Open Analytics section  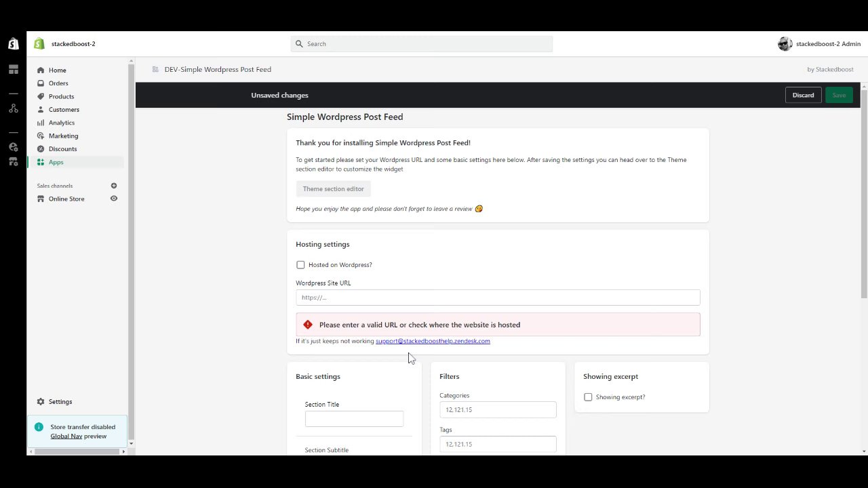tap(62, 123)
